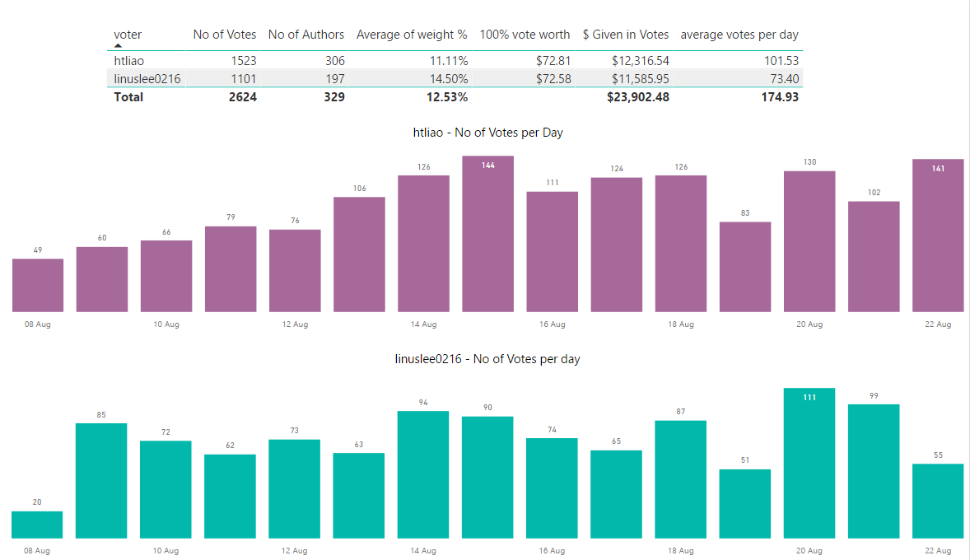Sort by the $ Given in Votes column
The image size is (970, 560).
coord(626,35)
